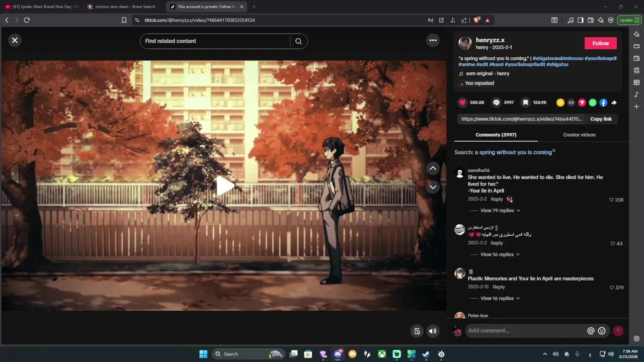
Task: Share video to Facebook
Action: pyautogui.click(x=603, y=103)
